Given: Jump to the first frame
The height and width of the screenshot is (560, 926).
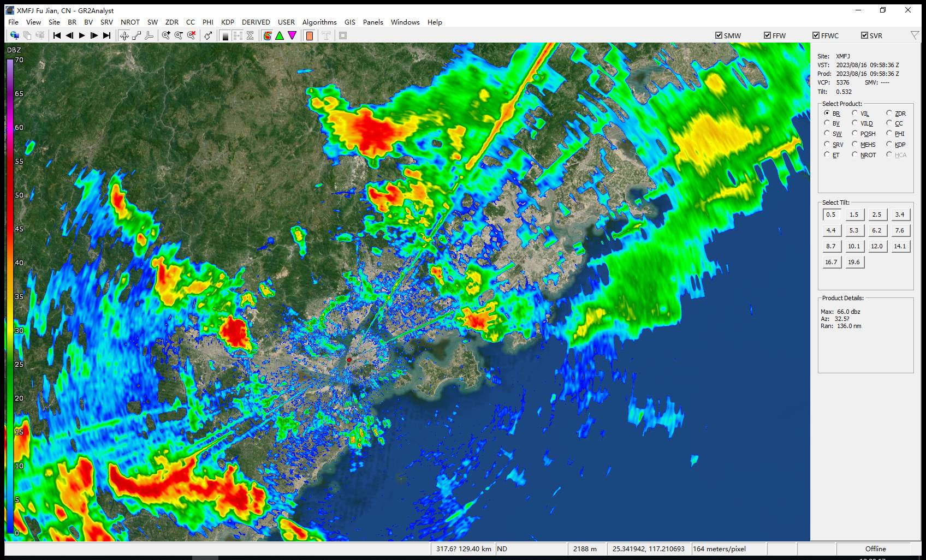Looking at the screenshot, I should [x=57, y=35].
